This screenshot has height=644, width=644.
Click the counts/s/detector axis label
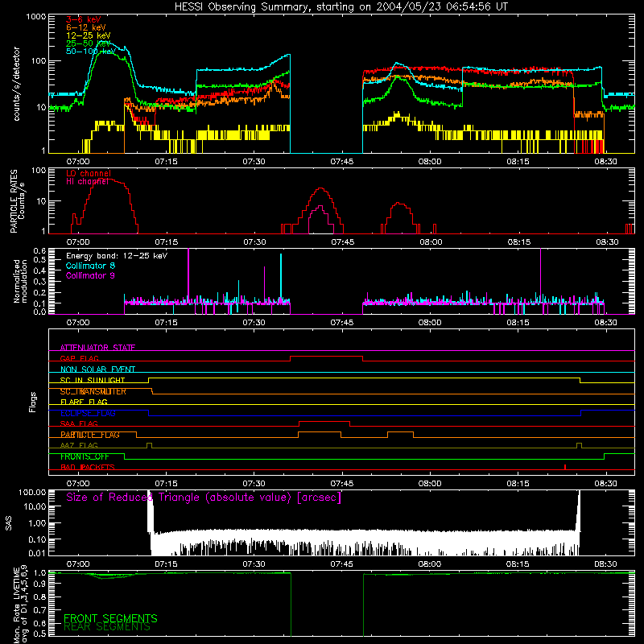click(x=16, y=84)
